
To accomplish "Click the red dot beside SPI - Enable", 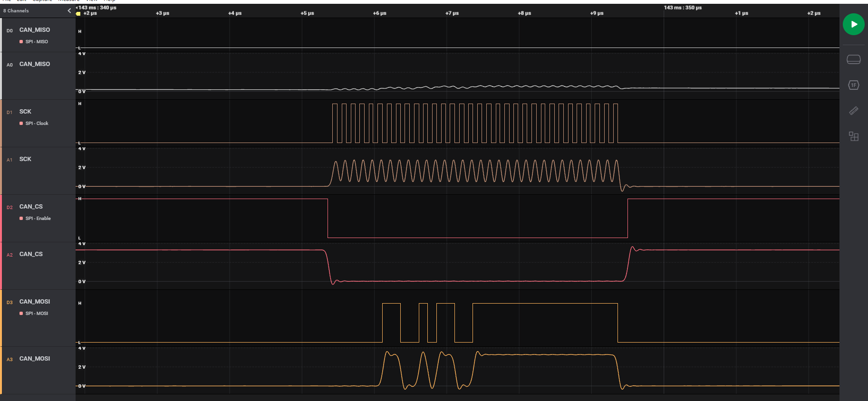I will [x=21, y=219].
